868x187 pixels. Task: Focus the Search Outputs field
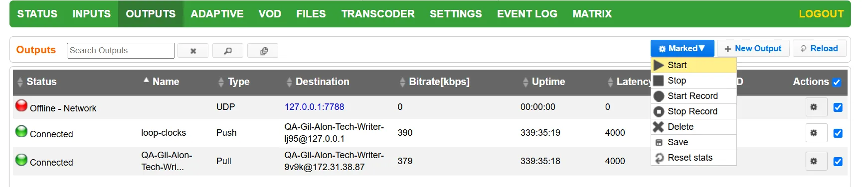pos(121,51)
